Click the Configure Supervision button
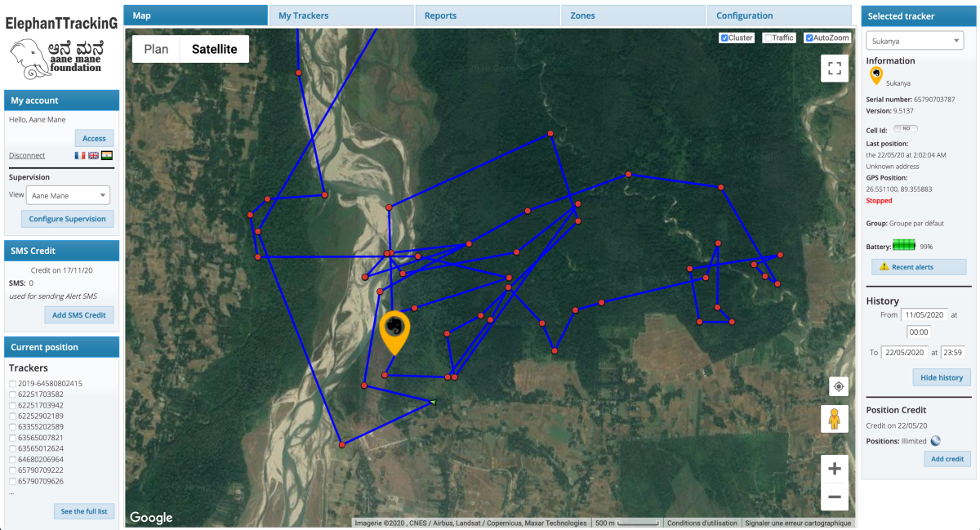The image size is (980, 530). tap(67, 219)
